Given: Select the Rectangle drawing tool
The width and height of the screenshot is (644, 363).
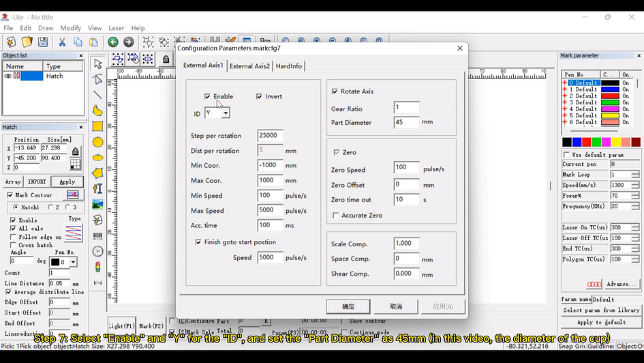Looking at the screenshot, I should [x=97, y=127].
